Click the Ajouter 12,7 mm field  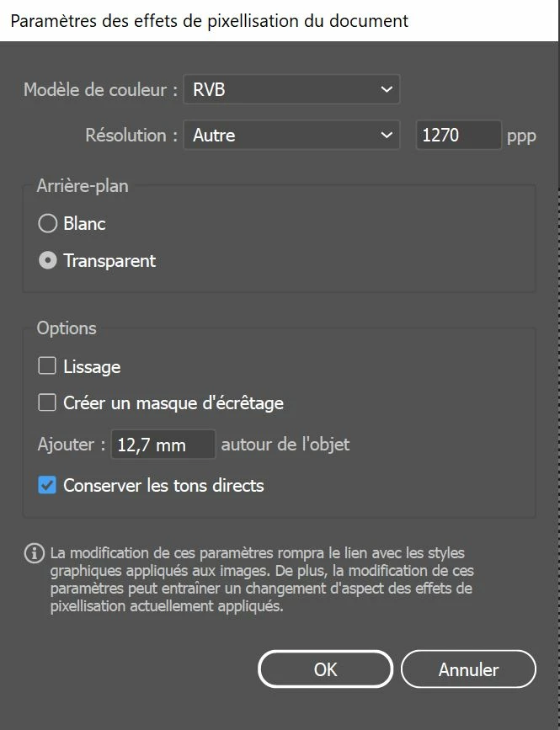pyautogui.click(x=163, y=445)
